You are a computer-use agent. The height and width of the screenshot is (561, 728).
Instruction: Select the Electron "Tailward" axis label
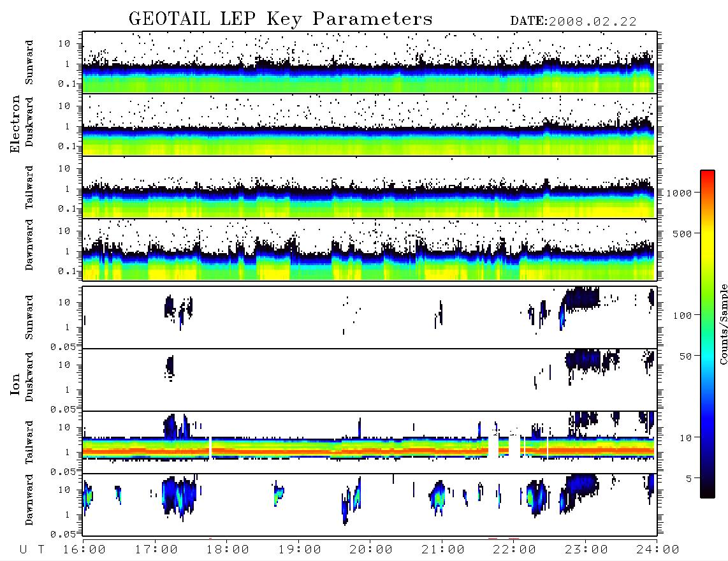tap(29, 187)
